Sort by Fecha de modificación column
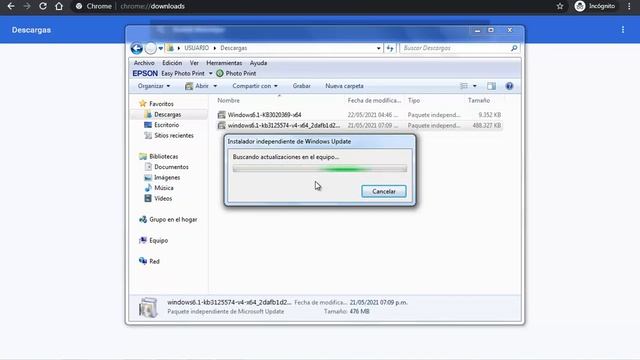 coord(374,100)
